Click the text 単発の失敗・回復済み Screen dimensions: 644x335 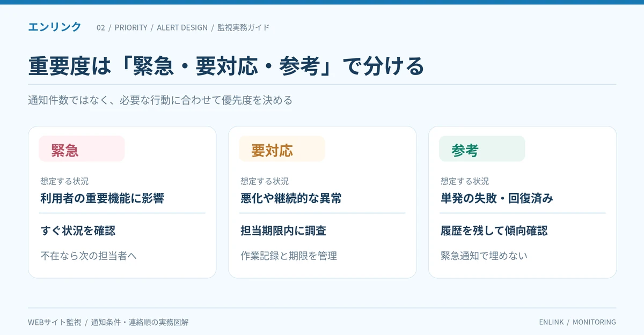[x=497, y=198]
